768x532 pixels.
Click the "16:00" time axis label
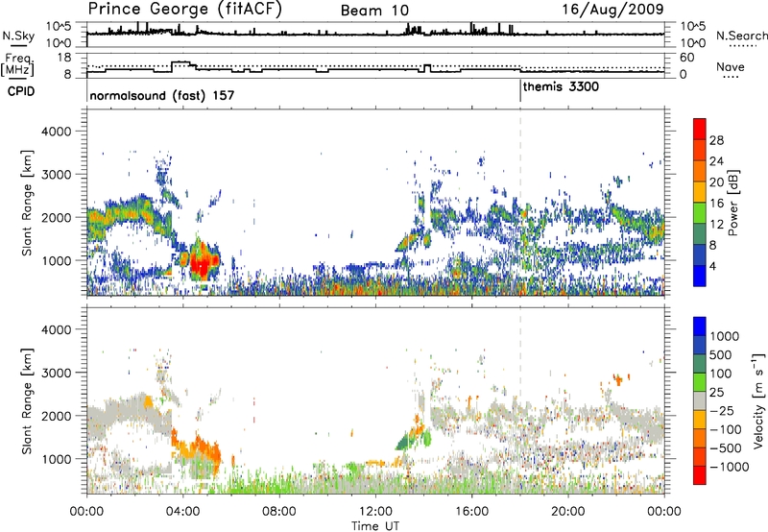tap(471, 512)
